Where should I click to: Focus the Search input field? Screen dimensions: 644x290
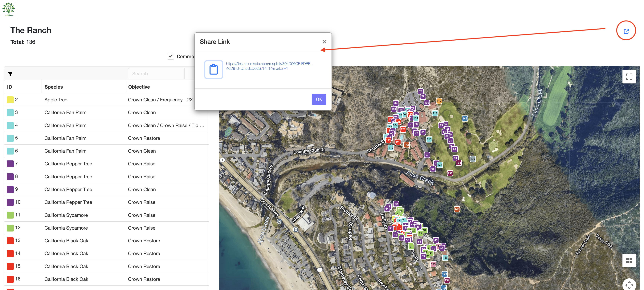pyautogui.click(x=156, y=74)
